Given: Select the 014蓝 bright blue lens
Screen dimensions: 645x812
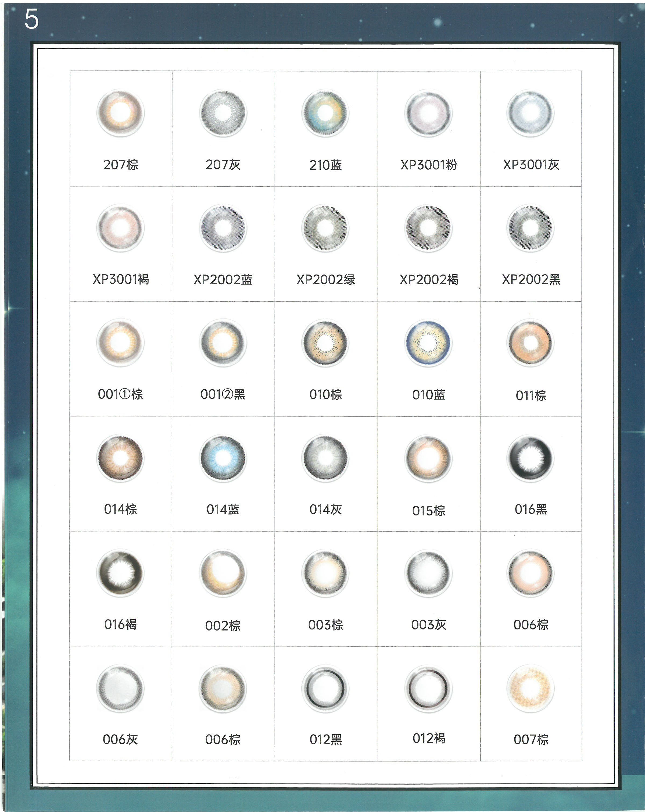Looking at the screenshot, I should [223, 458].
